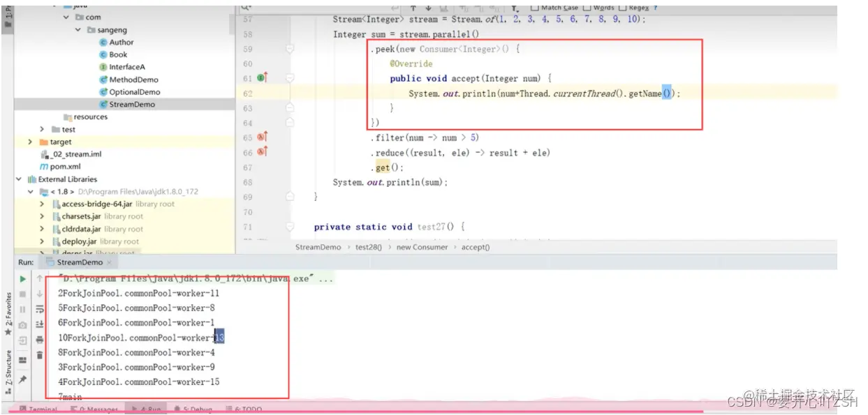Screen dimensions: 868x415
Task: Expand access-bridge-64.jar
Action: [42, 204]
